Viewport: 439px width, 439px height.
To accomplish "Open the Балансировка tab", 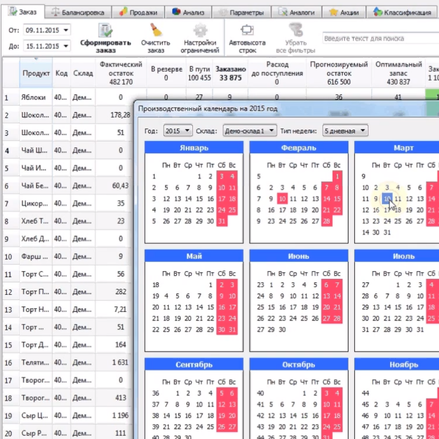I will tap(78, 13).
